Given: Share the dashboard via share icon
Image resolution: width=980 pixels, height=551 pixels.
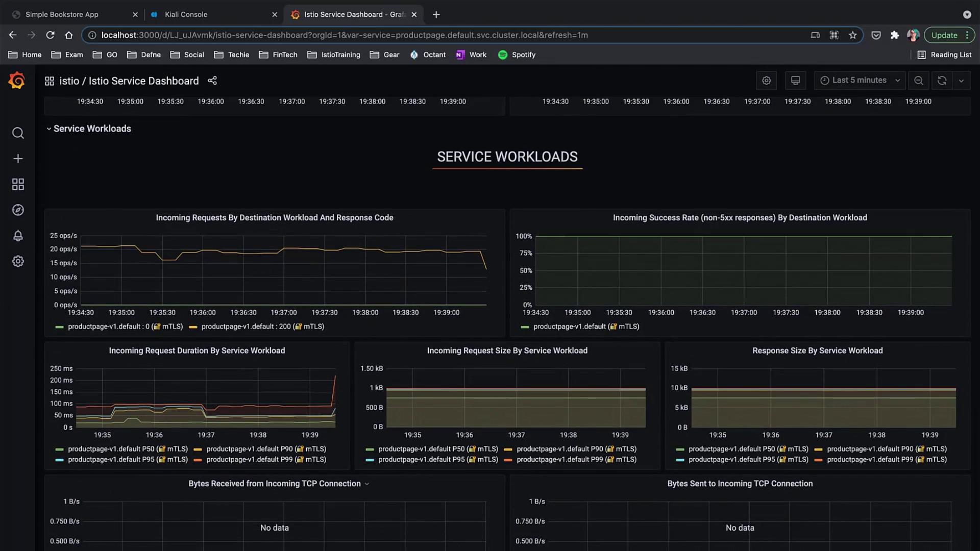Looking at the screenshot, I should point(212,81).
